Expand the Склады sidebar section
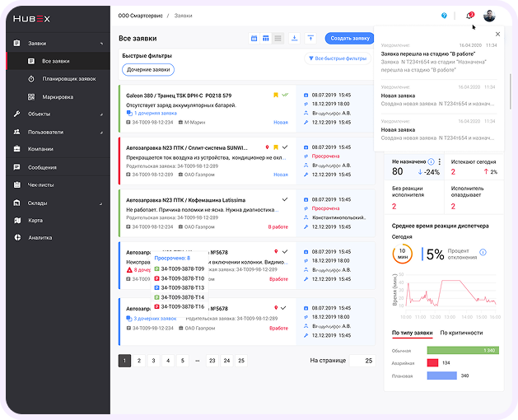 [39, 203]
